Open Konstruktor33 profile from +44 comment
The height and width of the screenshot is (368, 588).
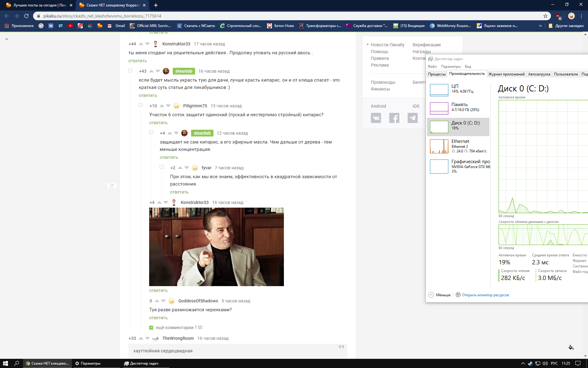pyautogui.click(x=176, y=44)
